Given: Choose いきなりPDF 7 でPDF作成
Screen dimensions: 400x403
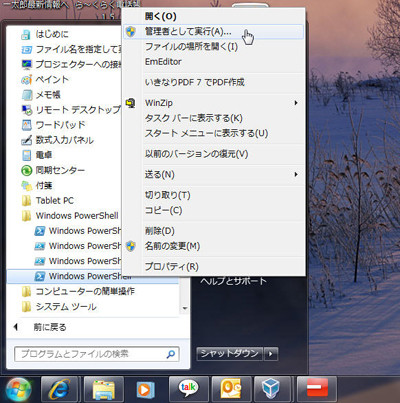Looking at the screenshot, I should coord(213,82).
